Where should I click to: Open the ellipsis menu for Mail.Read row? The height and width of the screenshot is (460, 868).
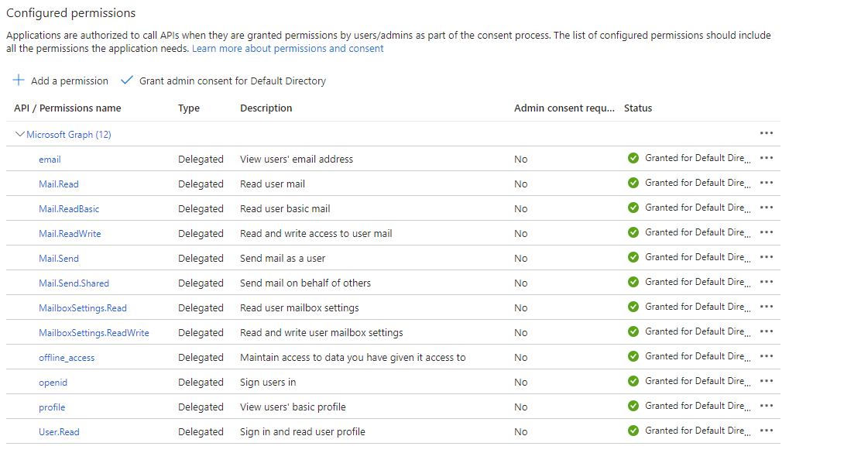click(x=766, y=184)
